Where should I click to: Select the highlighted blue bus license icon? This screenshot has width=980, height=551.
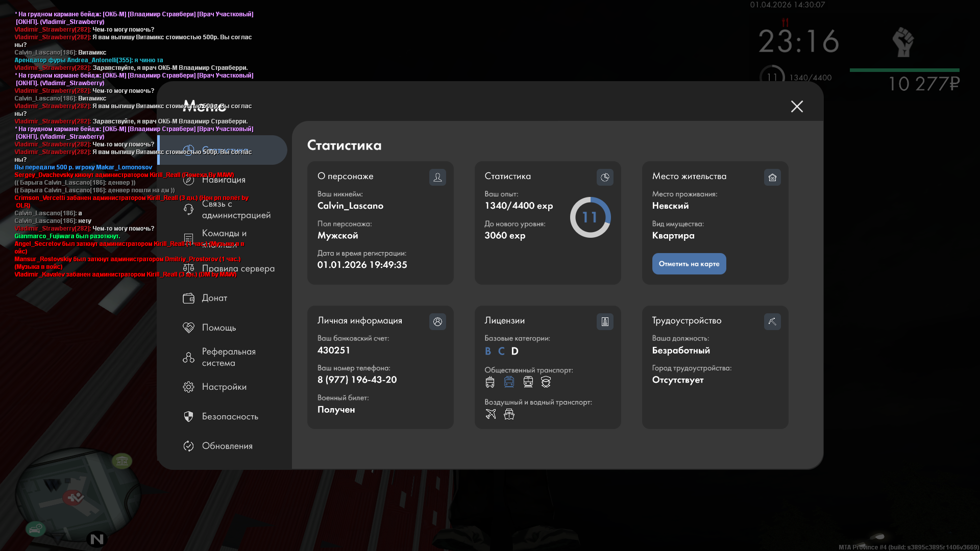pos(509,382)
